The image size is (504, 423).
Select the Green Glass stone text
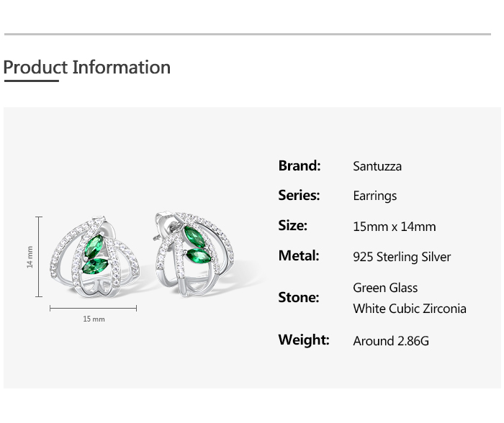click(385, 288)
